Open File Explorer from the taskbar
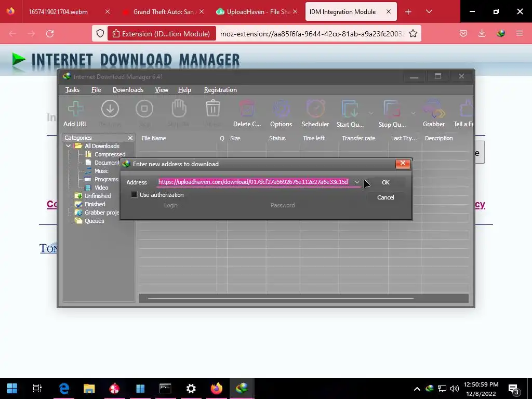Image resolution: width=532 pixels, height=399 pixels. click(89, 389)
